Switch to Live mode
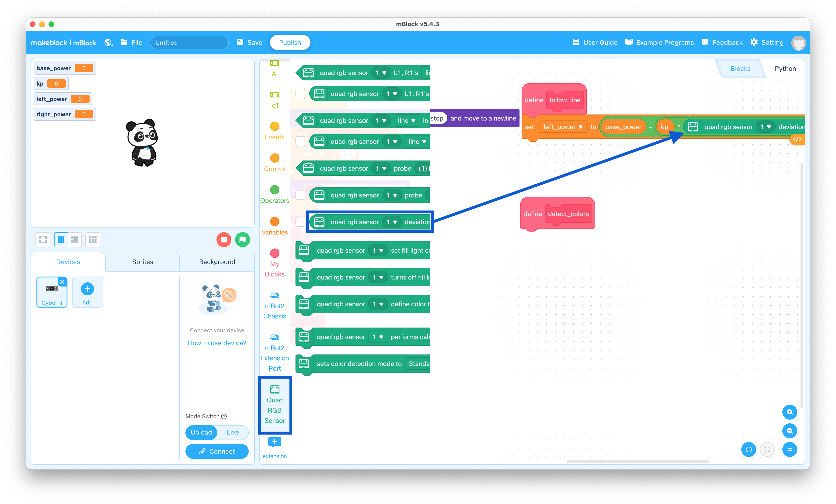836x504 pixels. point(233,432)
